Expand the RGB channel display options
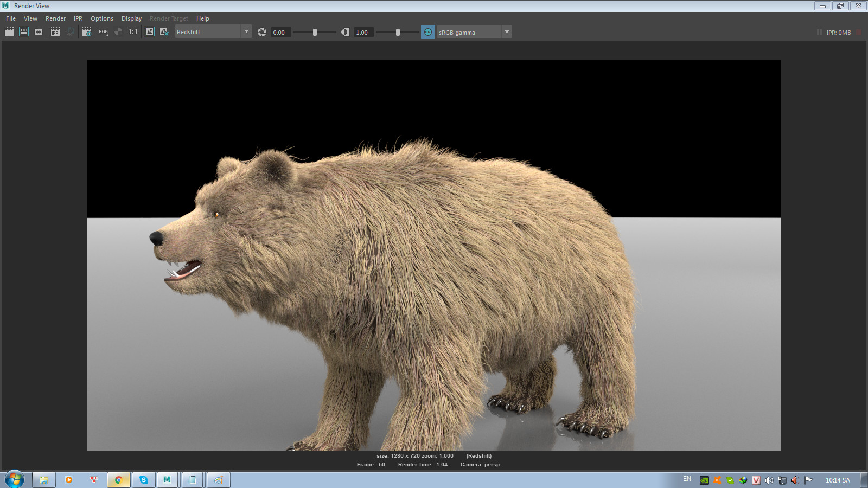 pos(107,35)
